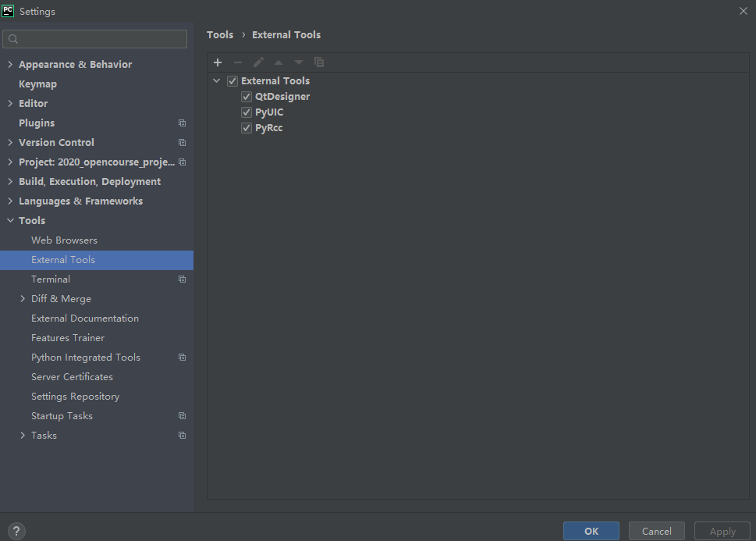
Task: Click project-level icon beside Terminal
Action: coord(183,279)
